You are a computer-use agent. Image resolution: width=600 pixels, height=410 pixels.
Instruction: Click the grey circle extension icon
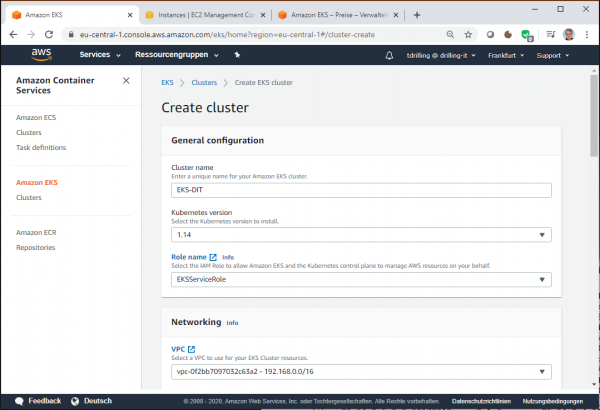490,34
